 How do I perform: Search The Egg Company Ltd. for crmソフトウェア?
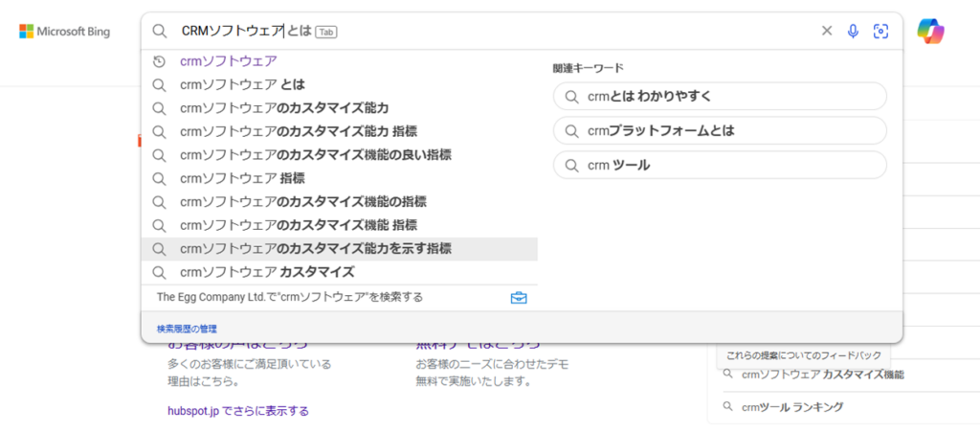pos(290,298)
